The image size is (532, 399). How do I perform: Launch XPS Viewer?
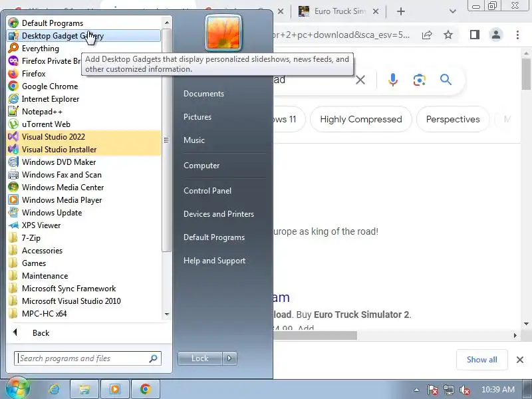point(84,225)
